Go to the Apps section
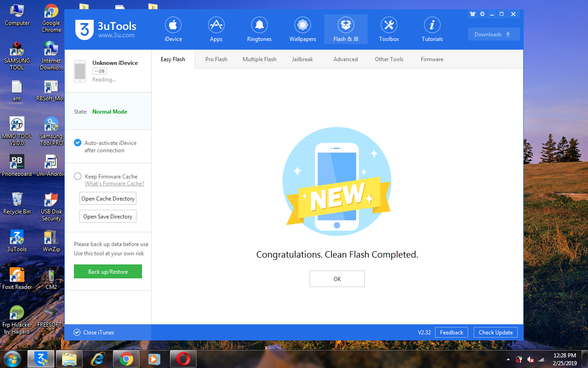The height and width of the screenshot is (368, 588). pyautogui.click(x=216, y=29)
